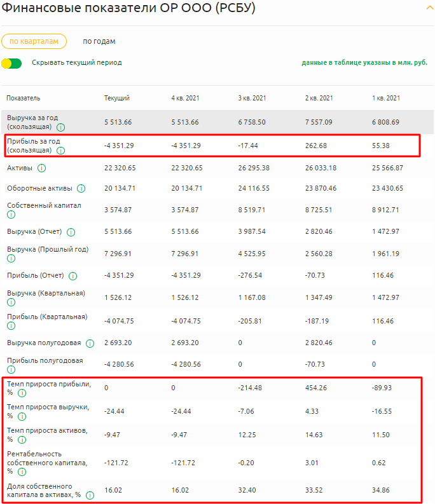Click info icon next to Выручка (Отчет)

coord(71,232)
